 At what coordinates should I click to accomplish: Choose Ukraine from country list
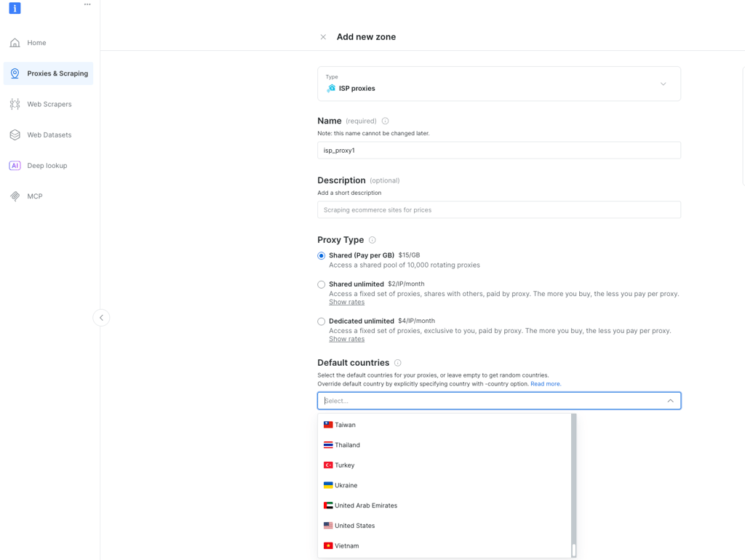445,485
